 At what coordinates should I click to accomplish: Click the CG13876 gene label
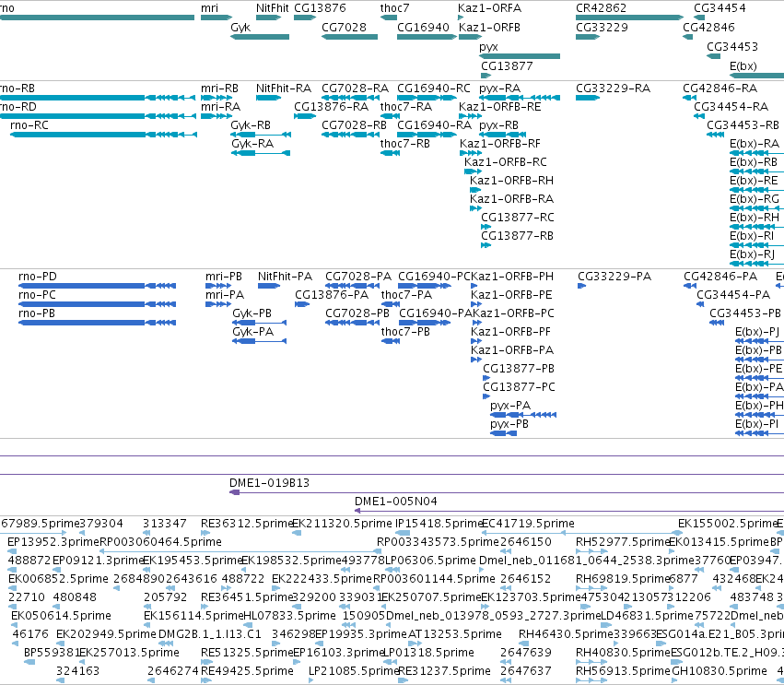[x=320, y=8]
